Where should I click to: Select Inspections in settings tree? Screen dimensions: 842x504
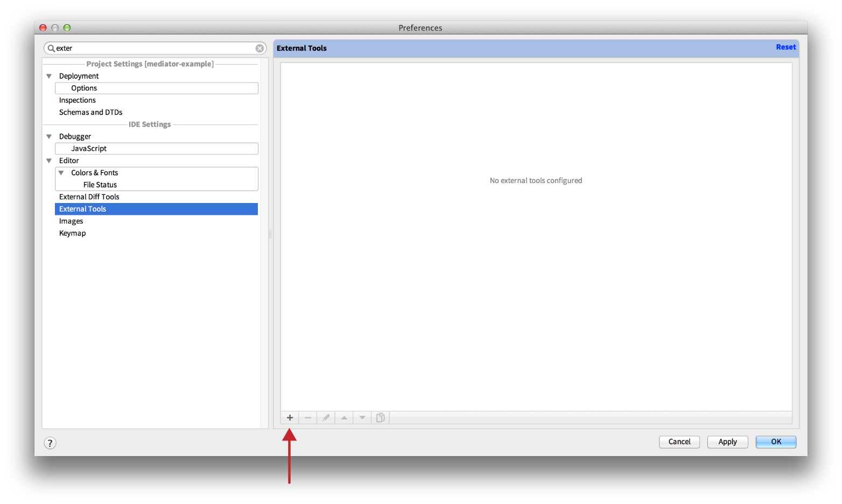coord(78,100)
